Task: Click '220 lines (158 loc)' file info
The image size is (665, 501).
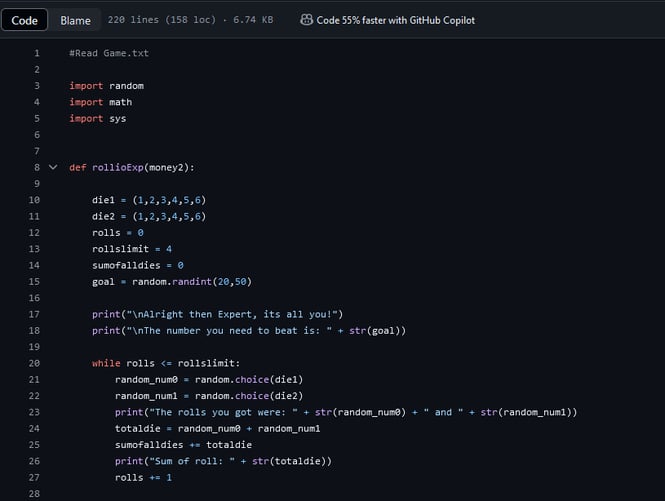Action: [162, 20]
